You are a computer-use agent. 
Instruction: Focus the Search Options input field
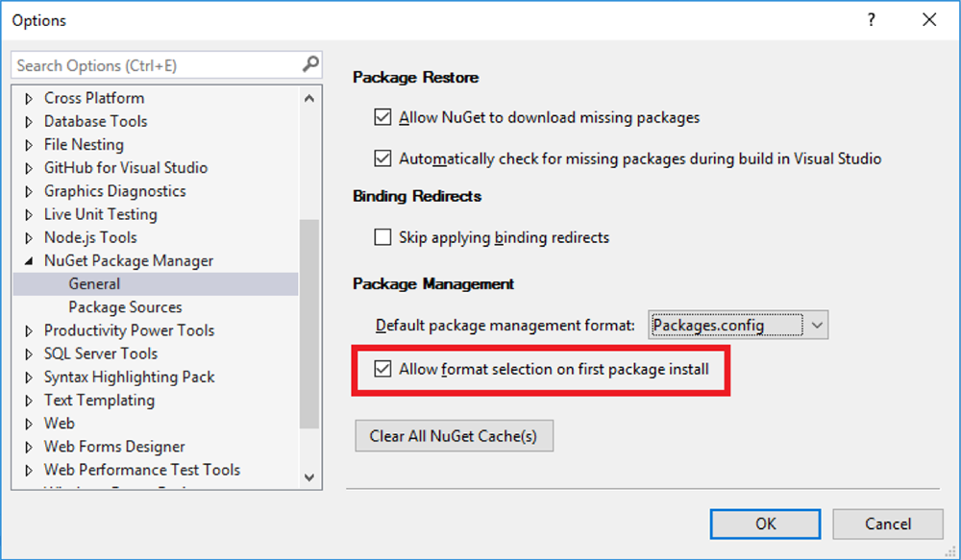(159, 65)
